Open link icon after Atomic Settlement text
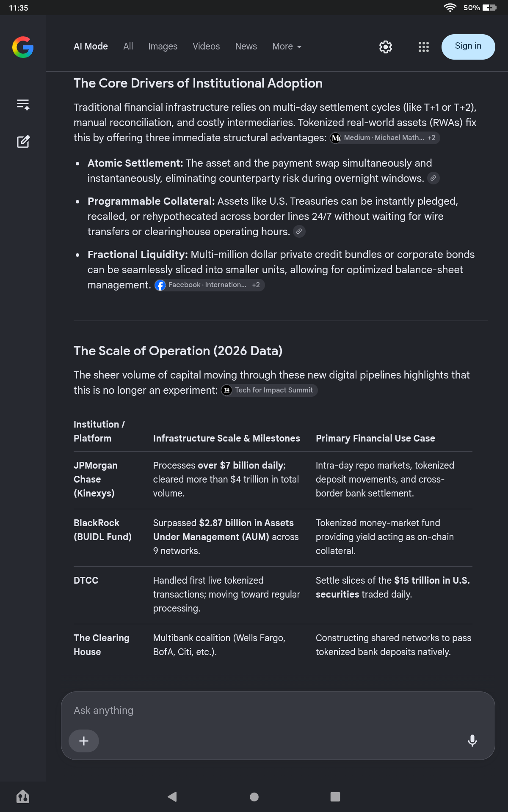The height and width of the screenshot is (812, 508). coord(433,178)
